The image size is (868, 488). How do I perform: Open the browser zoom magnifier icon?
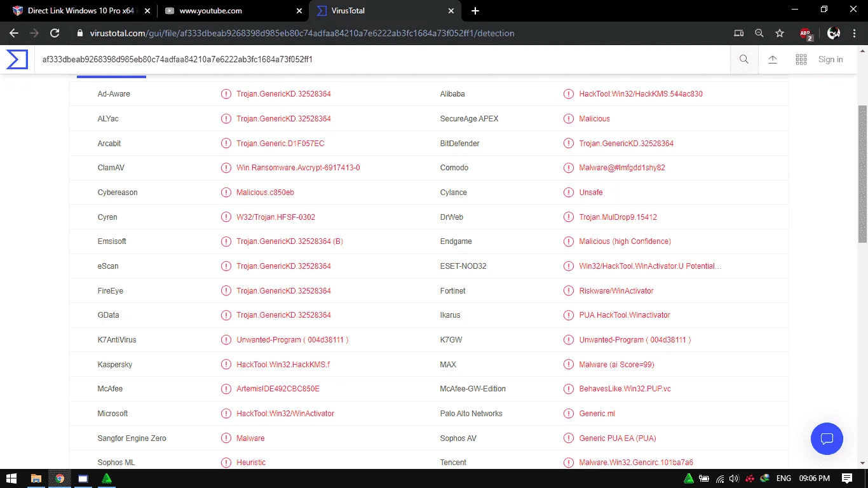(x=759, y=33)
